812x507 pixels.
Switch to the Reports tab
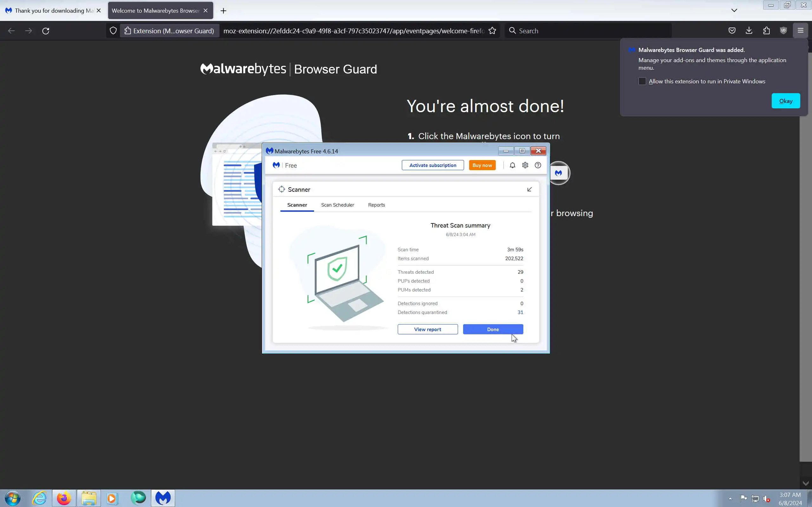377,205
